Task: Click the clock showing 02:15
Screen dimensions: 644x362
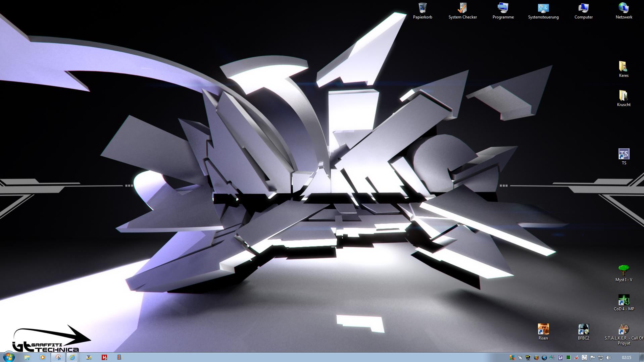Action: (x=627, y=358)
